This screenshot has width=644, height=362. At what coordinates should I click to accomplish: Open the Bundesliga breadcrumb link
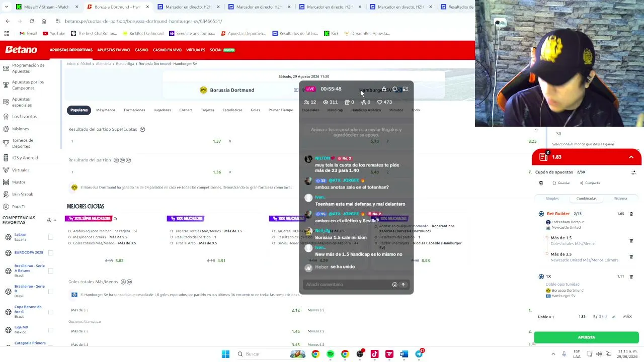point(125,64)
